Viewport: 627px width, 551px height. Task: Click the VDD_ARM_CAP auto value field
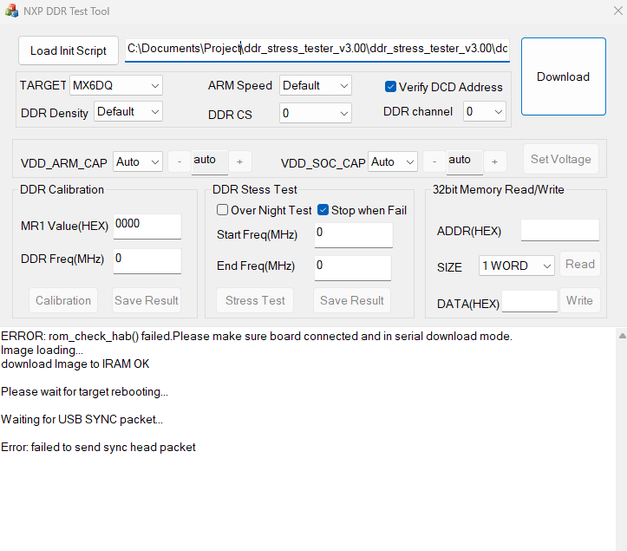[210, 162]
